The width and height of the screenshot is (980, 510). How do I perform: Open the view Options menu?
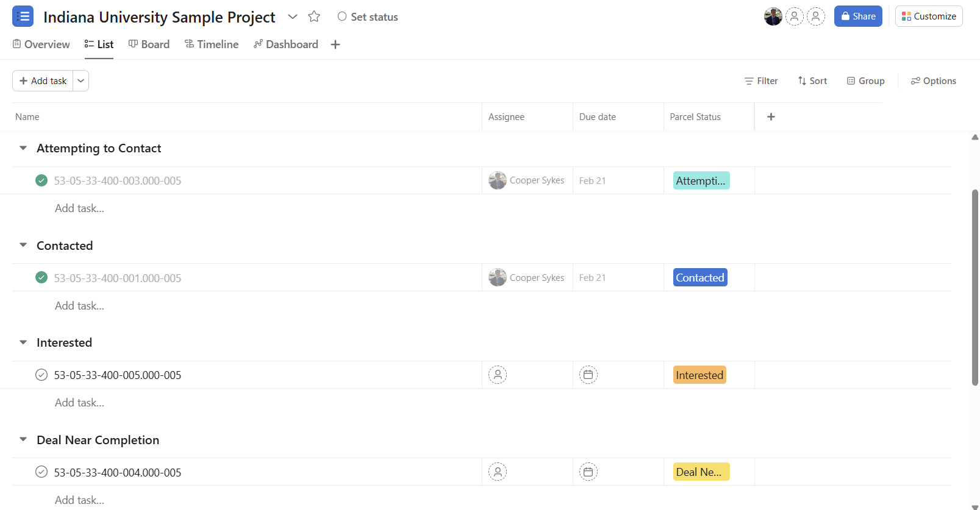click(x=933, y=81)
